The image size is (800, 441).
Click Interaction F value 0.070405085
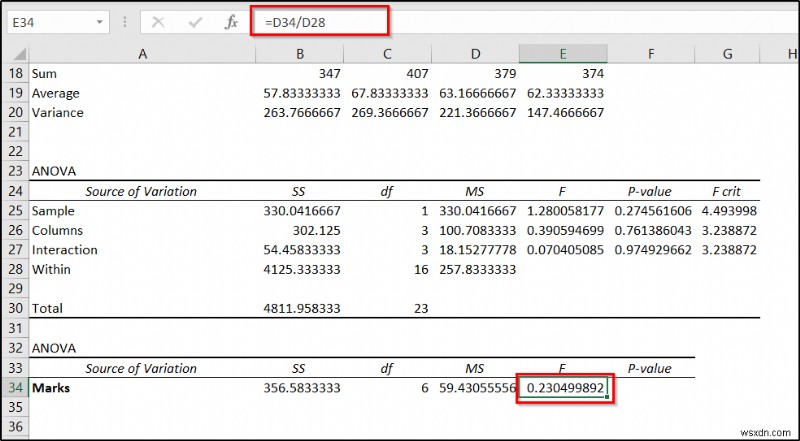coord(565,250)
